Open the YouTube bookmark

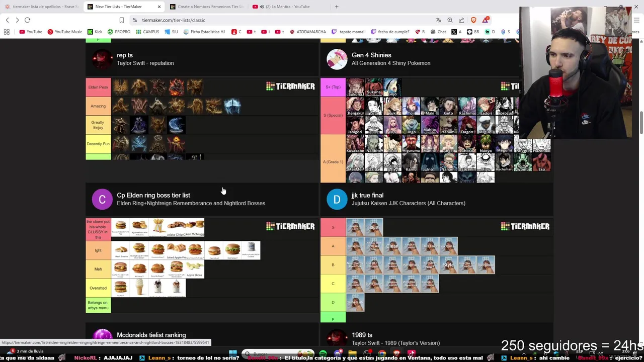point(31,32)
